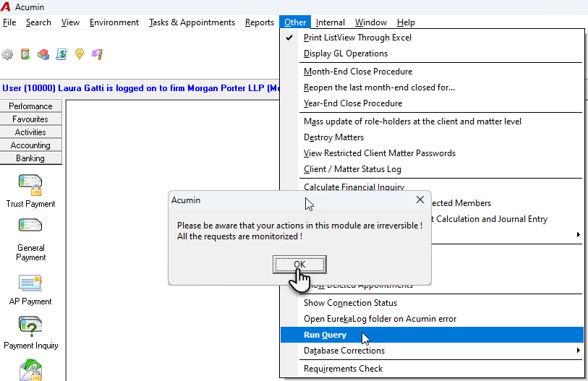Viewport: 588px width, 381px height.
Task: Click the hourglass toolbar icon
Action: pos(25,54)
